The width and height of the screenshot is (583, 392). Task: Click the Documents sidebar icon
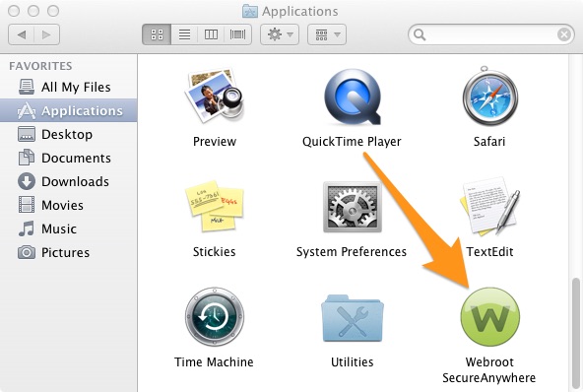point(27,158)
